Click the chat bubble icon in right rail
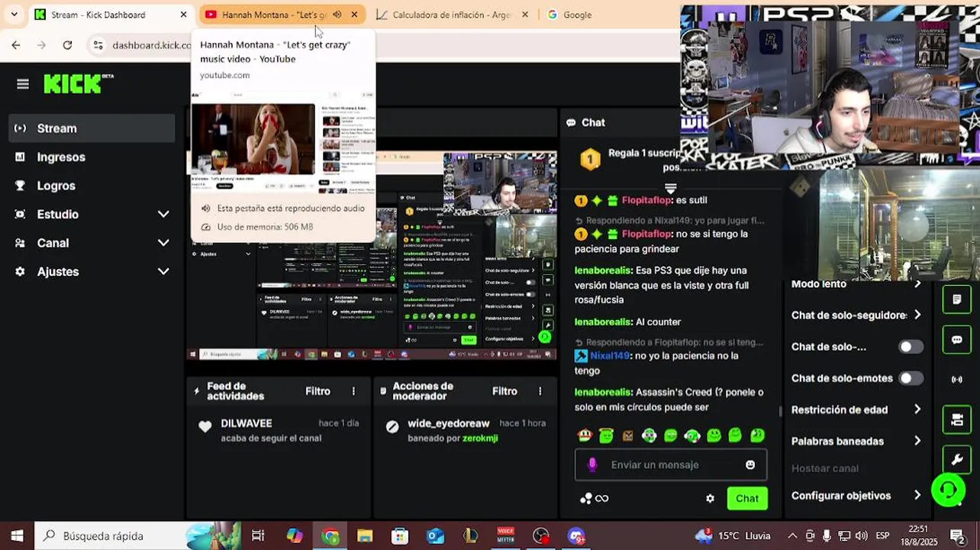The image size is (980, 550). click(x=957, y=339)
